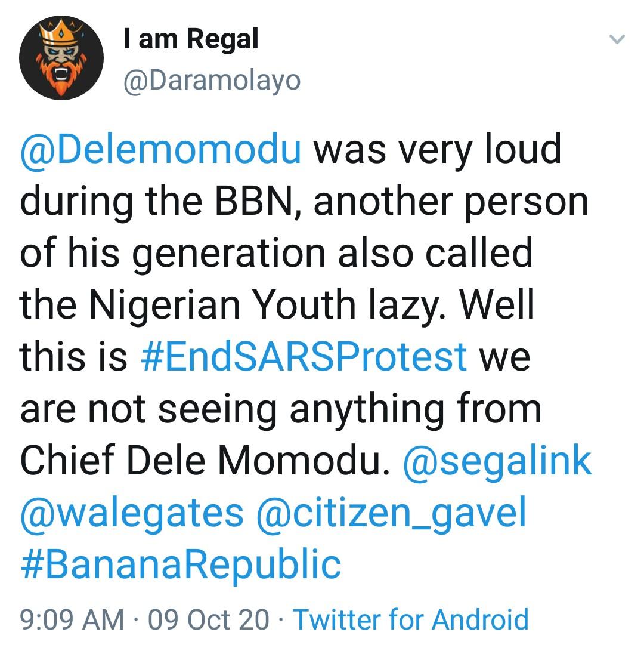Open the Twitter for Android source link
The image size is (644, 654).
coord(411,619)
